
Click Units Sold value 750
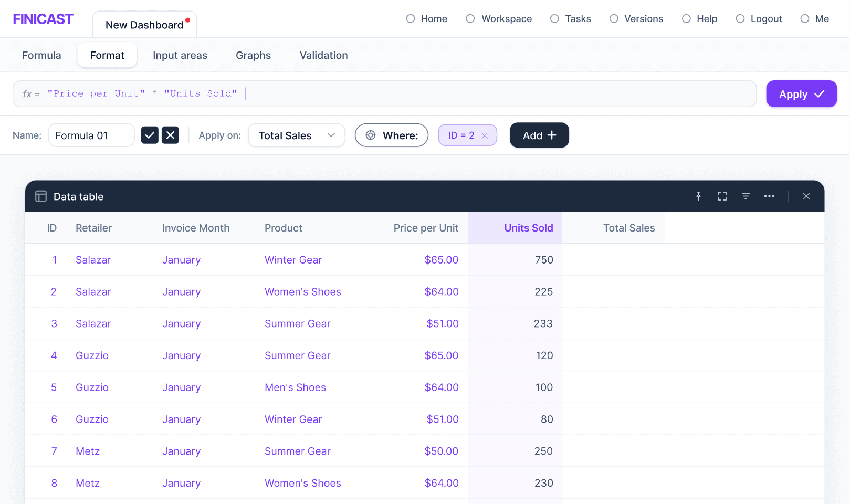tap(544, 260)
